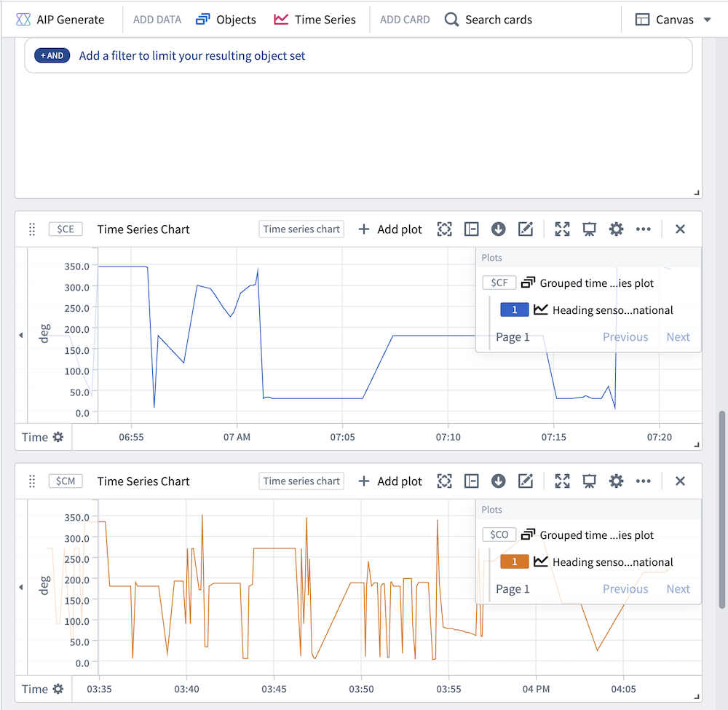The height and width of the screenshot is (710, 728).
Task: Open more options for $CM chart
Action: [x=643, y=481]
